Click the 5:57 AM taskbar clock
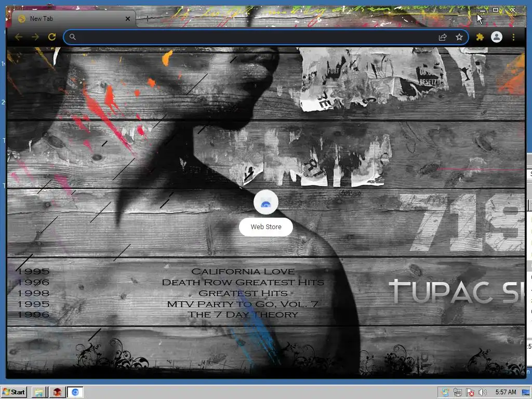The image size is (532, 399). [x=506, y=392]
